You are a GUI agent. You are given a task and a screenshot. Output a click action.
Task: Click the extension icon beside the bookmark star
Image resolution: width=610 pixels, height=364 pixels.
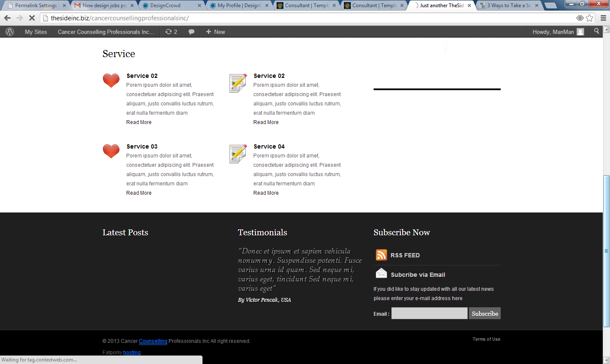tap(580, 18)
